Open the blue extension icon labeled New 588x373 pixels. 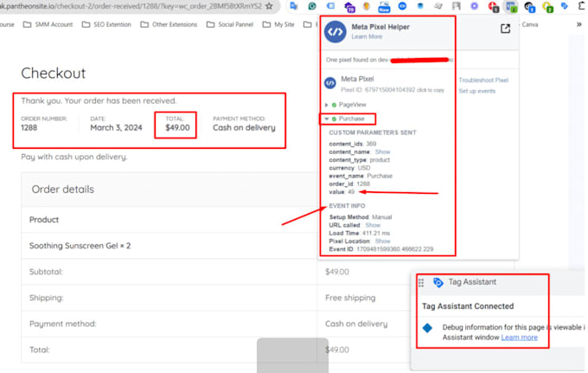click(384, 7)
